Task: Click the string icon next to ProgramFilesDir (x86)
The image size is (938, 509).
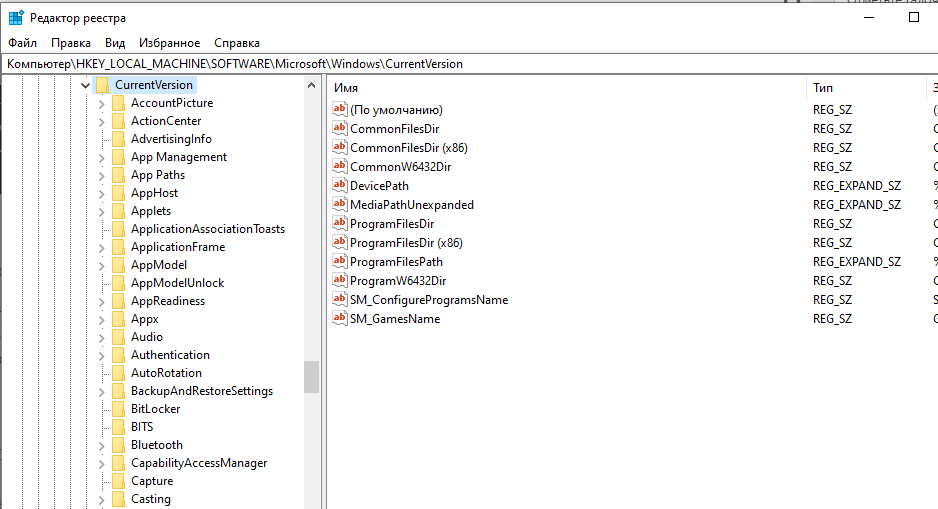Action: tap(340, 242)
